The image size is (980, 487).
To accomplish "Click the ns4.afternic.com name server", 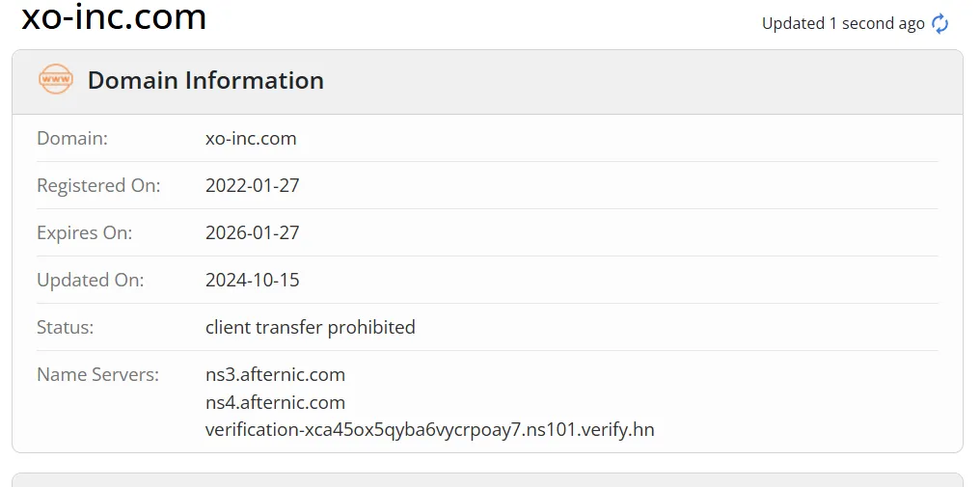I will [x=275, y=402].
